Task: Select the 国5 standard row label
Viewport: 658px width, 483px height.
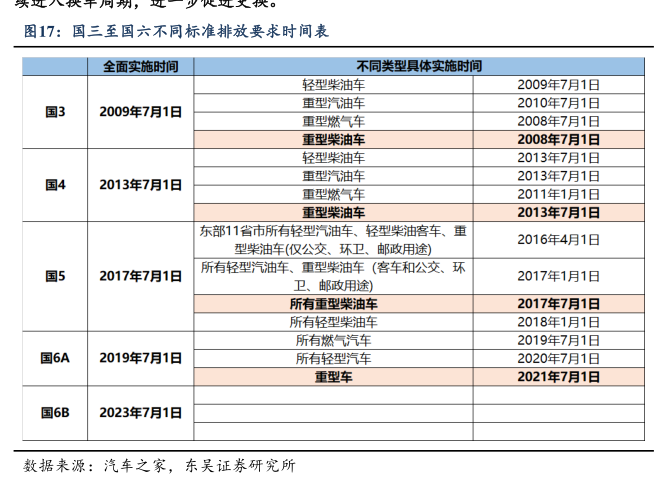Action: tap(55, 276)
